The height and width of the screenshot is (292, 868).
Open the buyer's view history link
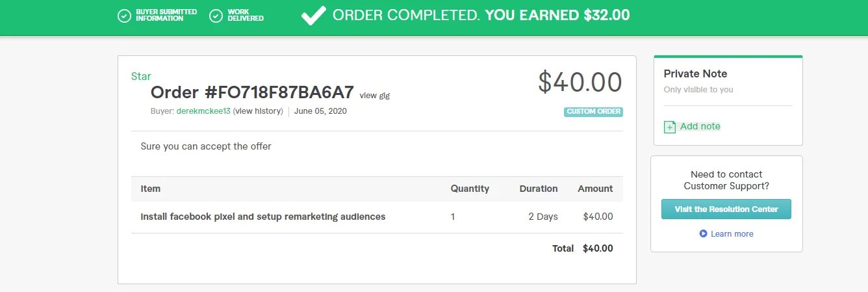(x=258, y=111)
